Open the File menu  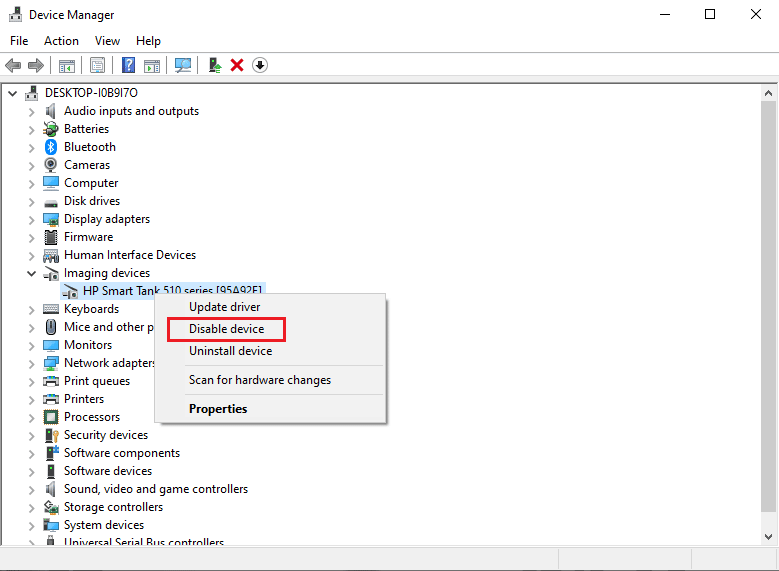click(x=19, y=41)
